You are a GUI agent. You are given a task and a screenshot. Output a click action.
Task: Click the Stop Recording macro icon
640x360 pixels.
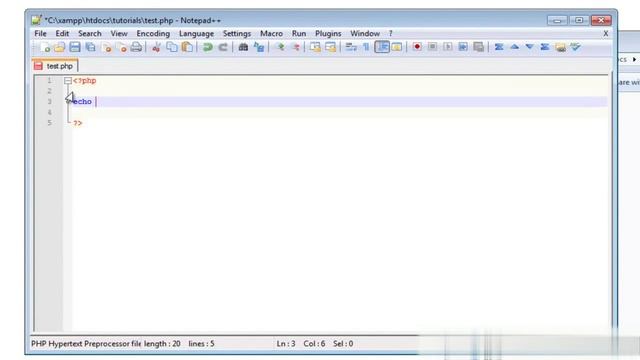tap(432, 47)
